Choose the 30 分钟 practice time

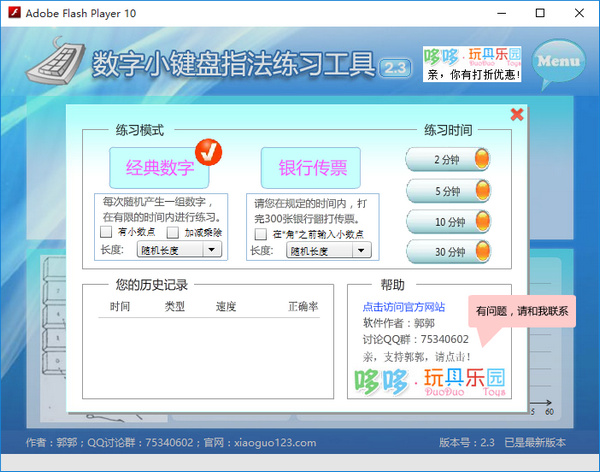[448, 252]
